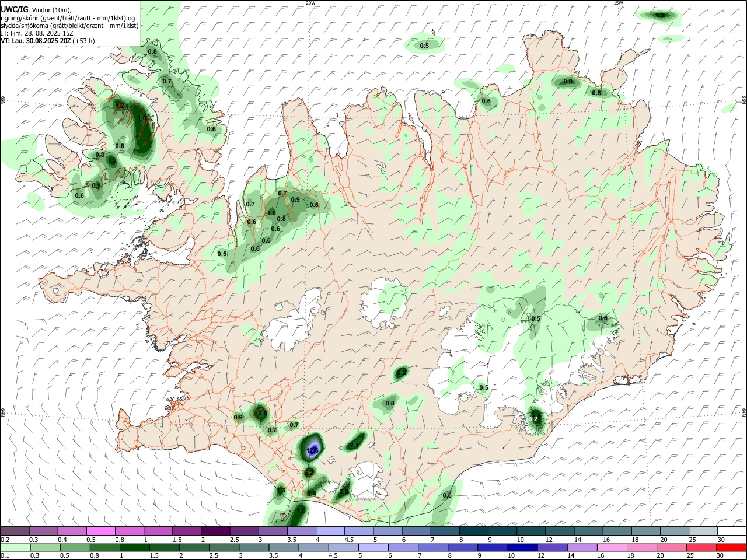This screenshot has width=747, height=560.
Task: Click the 'UWC/IG: Vindur (10m)' title line
Action: click(x=36, y=9)
